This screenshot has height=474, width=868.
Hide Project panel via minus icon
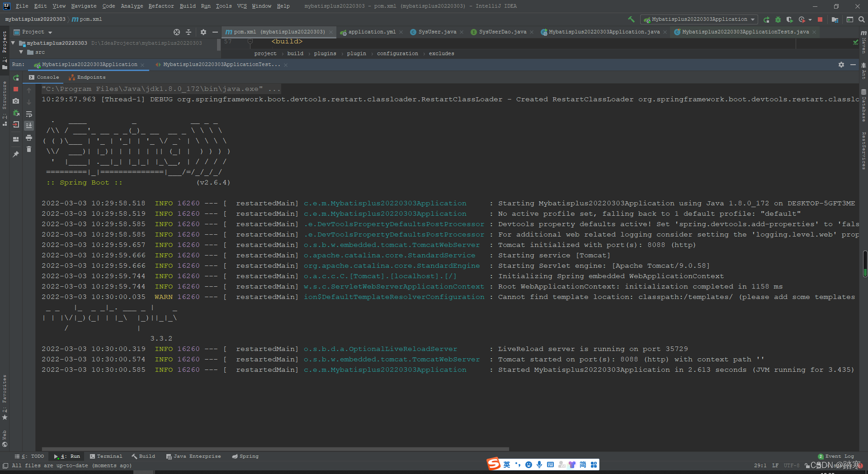coord(215,32)
